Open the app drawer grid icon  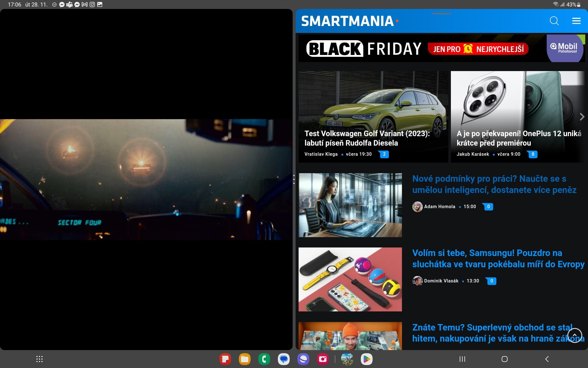click(39, 359)
